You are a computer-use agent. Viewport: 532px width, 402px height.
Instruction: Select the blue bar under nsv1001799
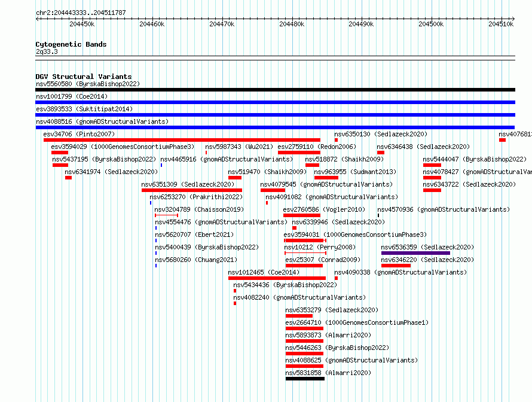coord(275,102)
